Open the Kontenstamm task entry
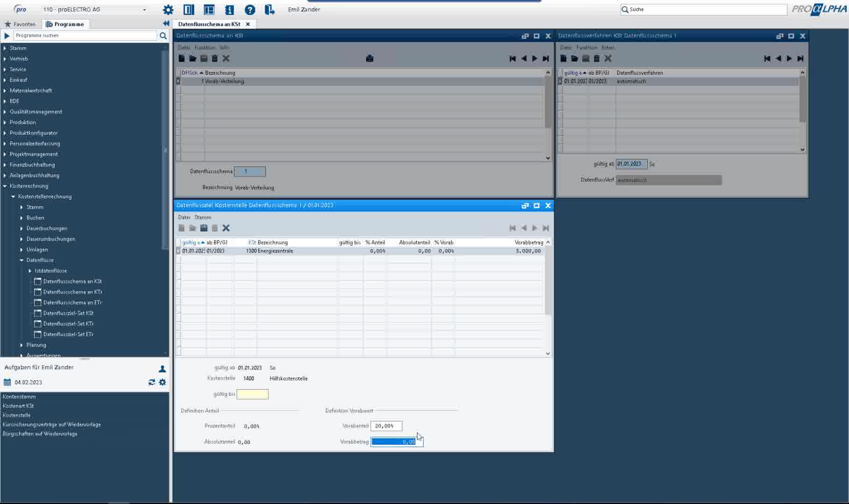 tap(19, 397)
